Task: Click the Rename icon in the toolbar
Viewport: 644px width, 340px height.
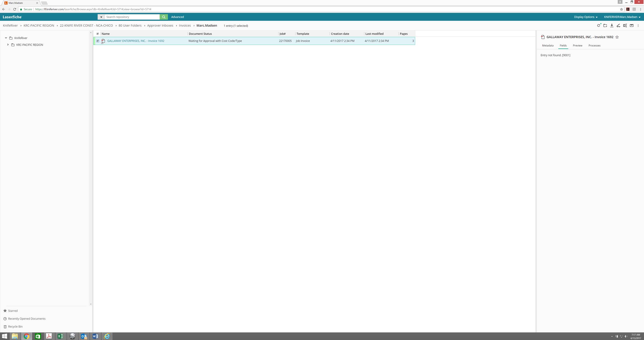Action: tap(625, 25)
